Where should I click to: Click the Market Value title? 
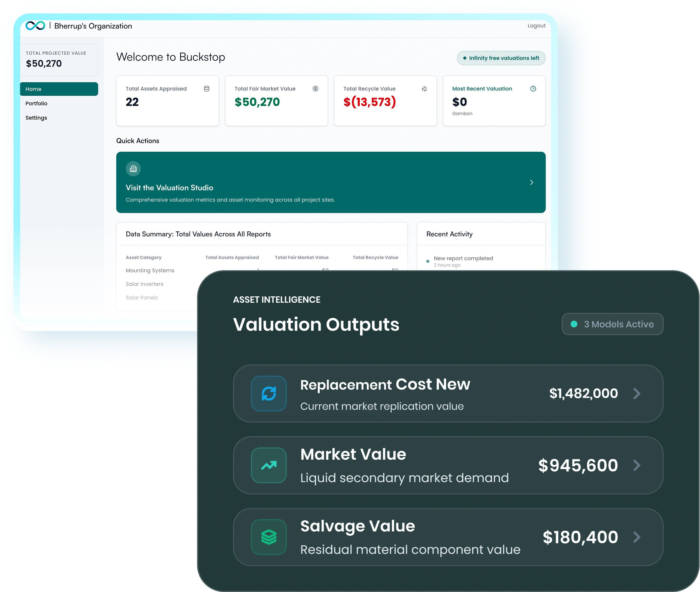(x=353, y=454)
